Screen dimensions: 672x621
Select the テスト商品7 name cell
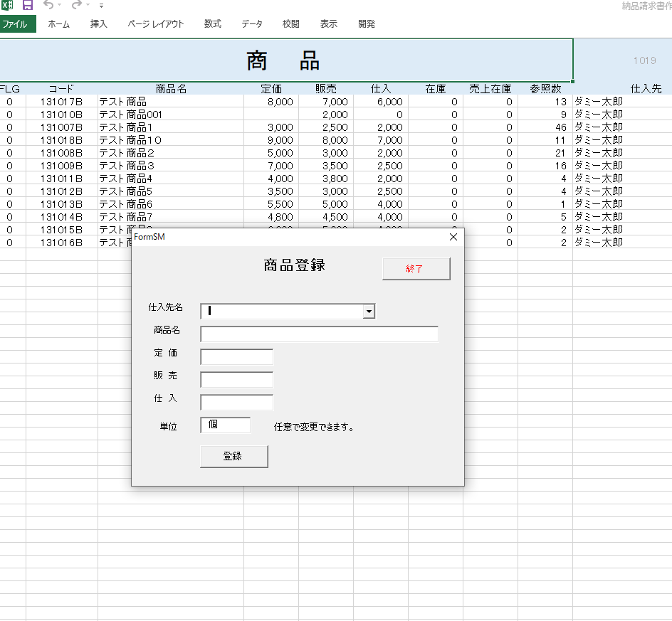[171, 217]
